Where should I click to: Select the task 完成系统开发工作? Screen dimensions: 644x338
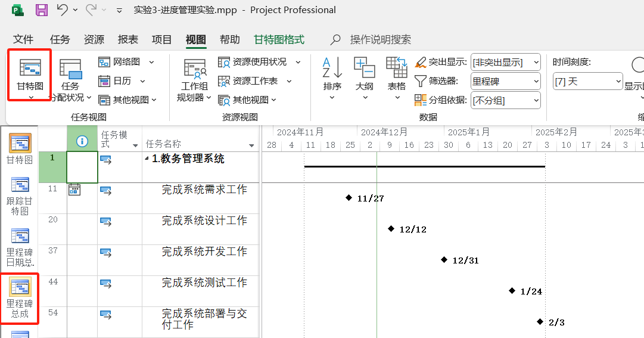(x=204, y=251)
